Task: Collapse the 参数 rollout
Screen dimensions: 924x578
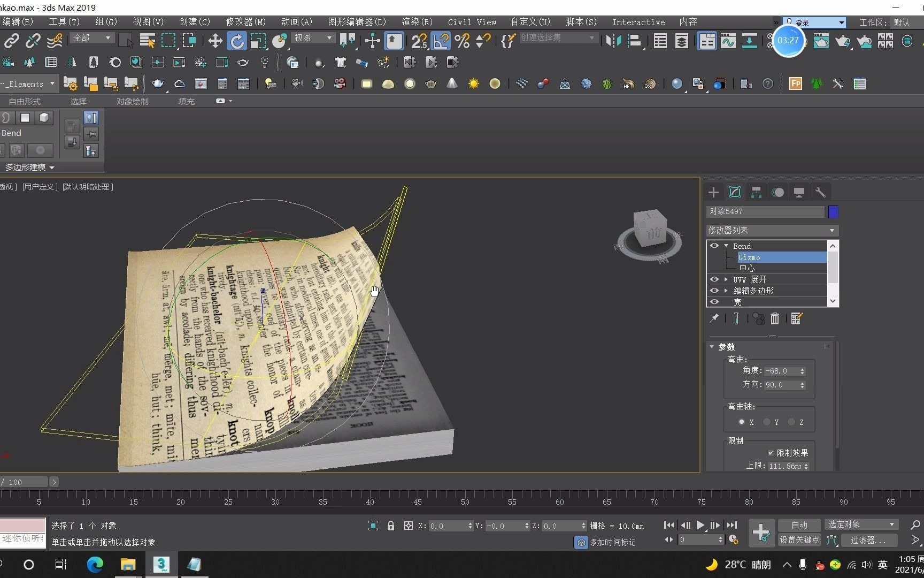Action: coord(712,347)
